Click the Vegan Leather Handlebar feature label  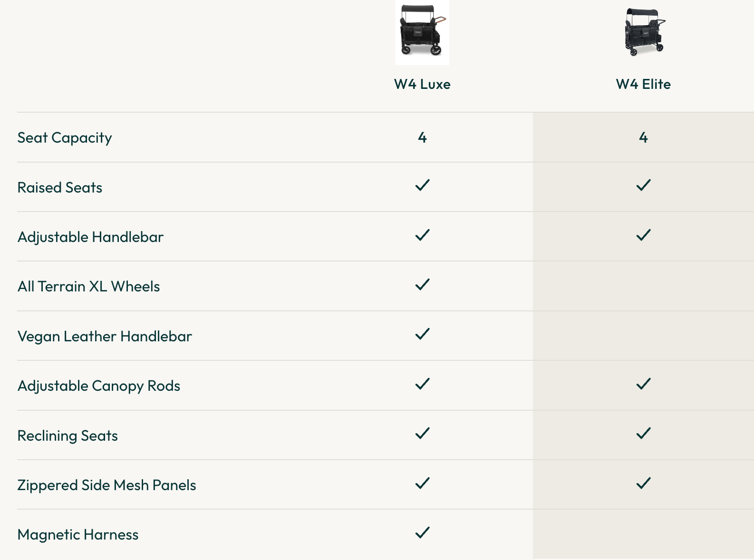[105, 337]
